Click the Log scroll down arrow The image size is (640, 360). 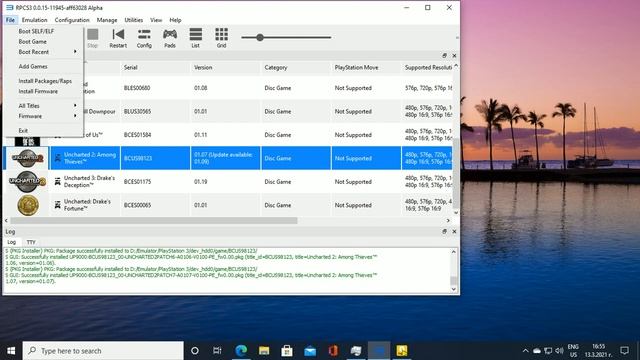[454, 289]
